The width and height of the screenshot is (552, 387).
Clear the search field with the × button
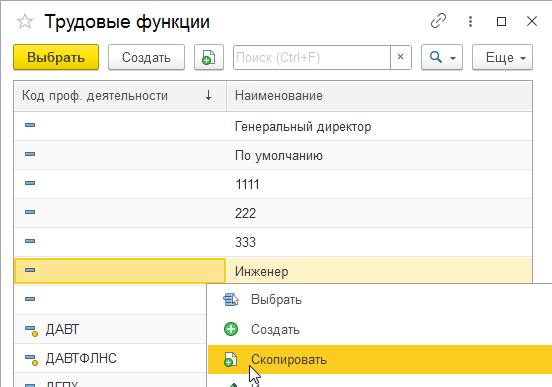tap(401, 57)
